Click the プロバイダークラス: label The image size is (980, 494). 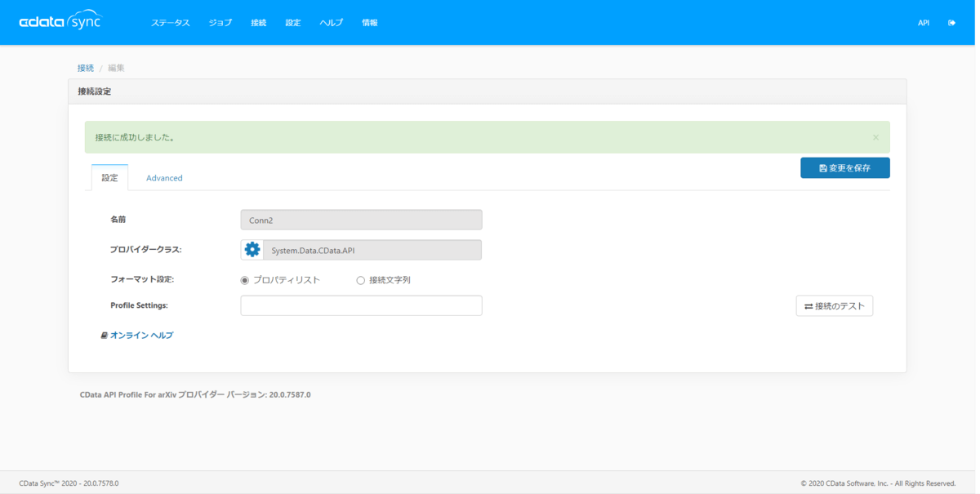tap(145, 250)
